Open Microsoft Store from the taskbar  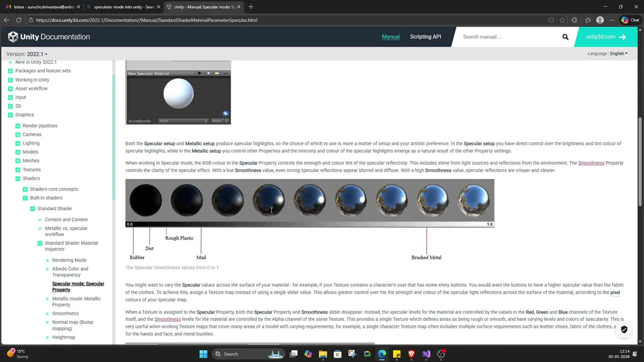pyautogui.click(x=338, y=354)
